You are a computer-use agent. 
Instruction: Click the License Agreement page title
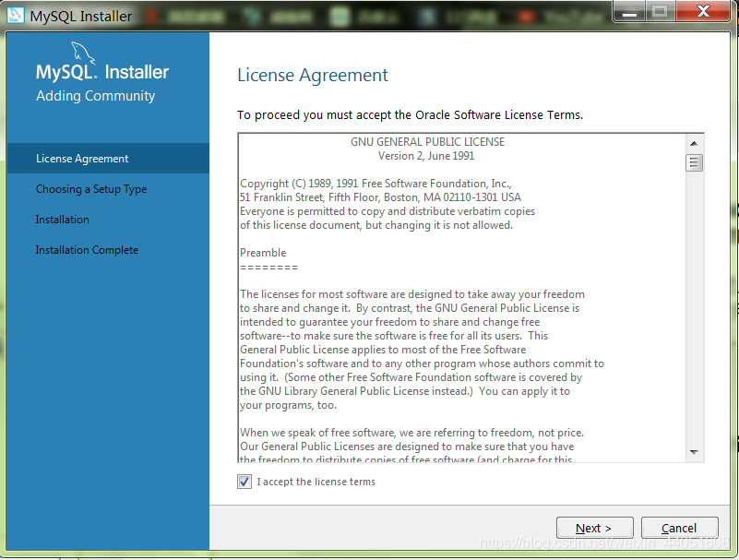313,76
